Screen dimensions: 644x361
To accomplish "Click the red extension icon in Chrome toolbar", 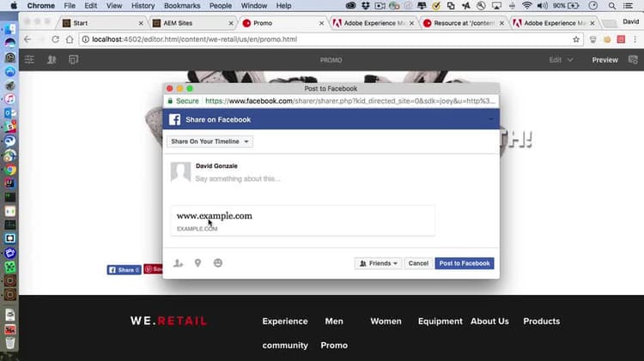I will point(621,39).
